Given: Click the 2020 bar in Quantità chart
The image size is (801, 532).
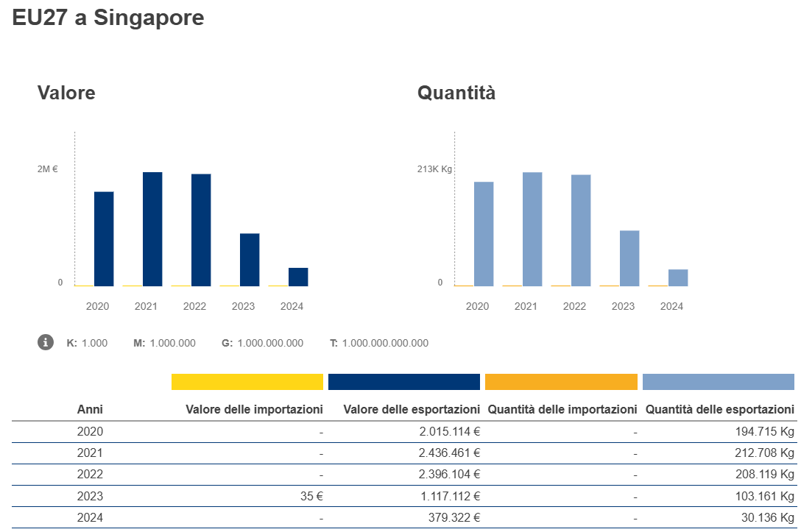Looking at the screenshot, I should pos(484,233).
